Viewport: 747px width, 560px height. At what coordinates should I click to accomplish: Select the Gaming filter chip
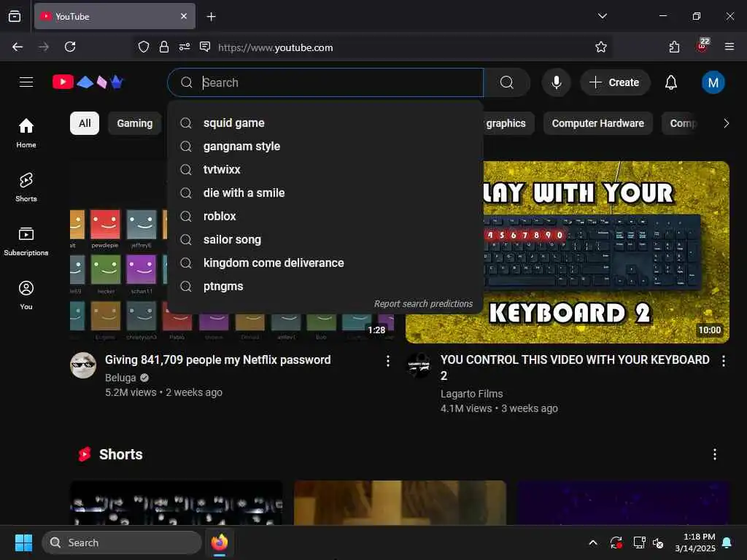coord(135,123)
